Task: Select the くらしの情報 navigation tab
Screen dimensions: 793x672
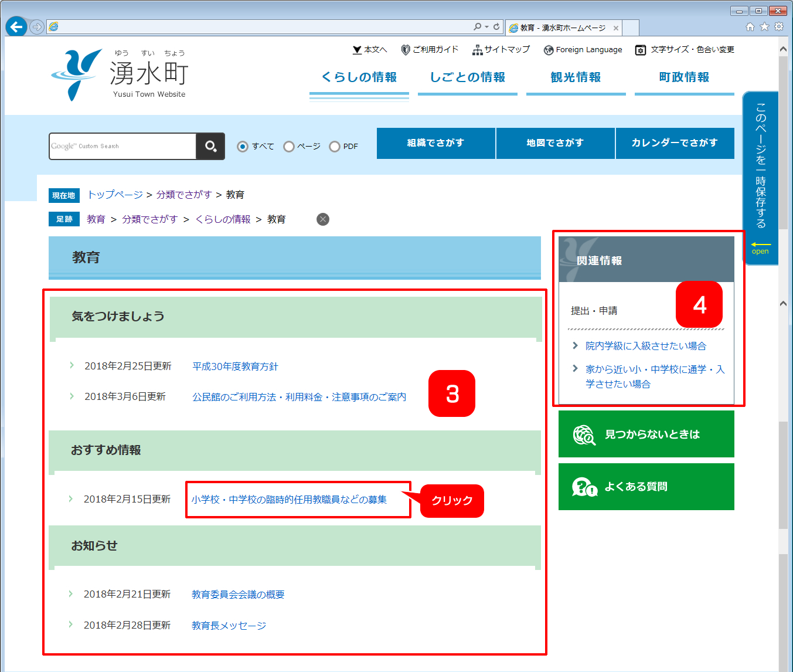Action: pyautogui.click(x=359, y=77)
